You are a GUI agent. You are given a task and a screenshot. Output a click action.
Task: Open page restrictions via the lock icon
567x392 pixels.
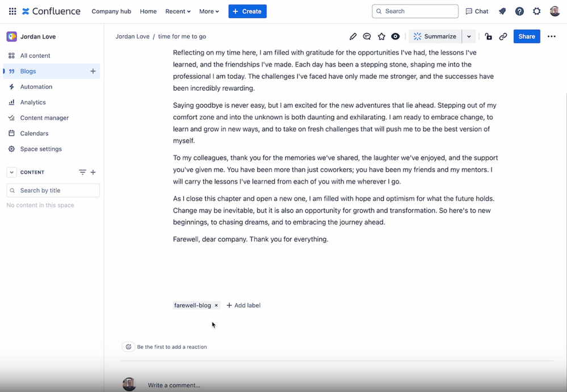488,36
